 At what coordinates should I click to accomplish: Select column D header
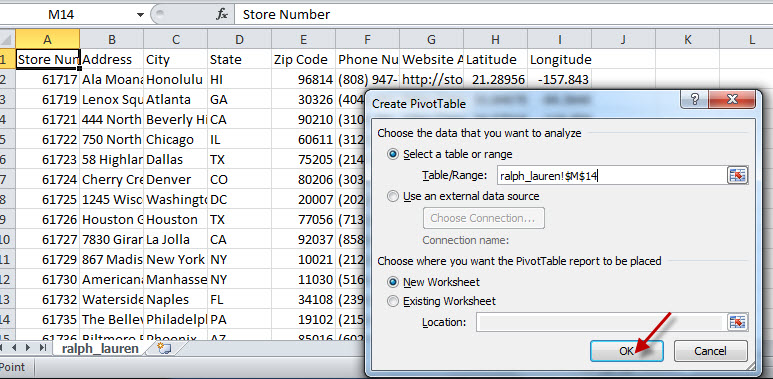(239, 39)
